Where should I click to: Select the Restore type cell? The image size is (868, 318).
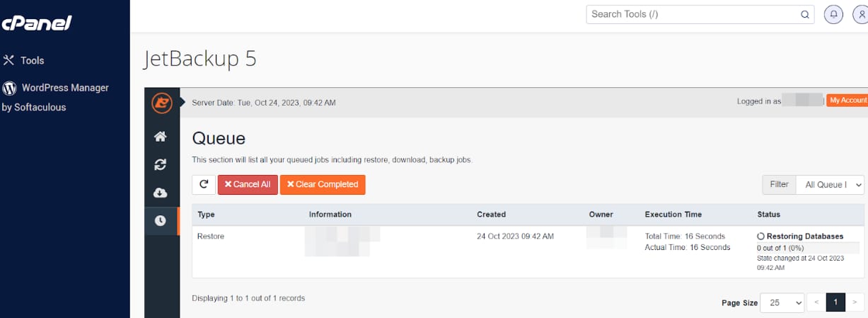click(211, 237)
